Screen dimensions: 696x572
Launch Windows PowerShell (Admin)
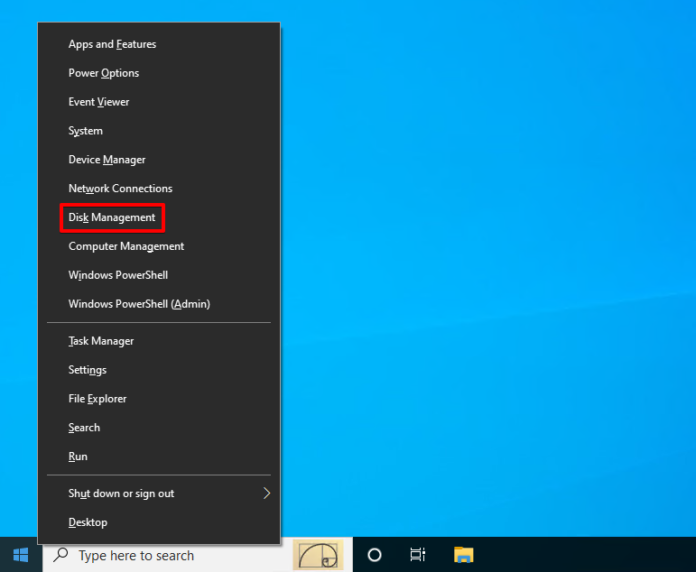pos(138,304)
